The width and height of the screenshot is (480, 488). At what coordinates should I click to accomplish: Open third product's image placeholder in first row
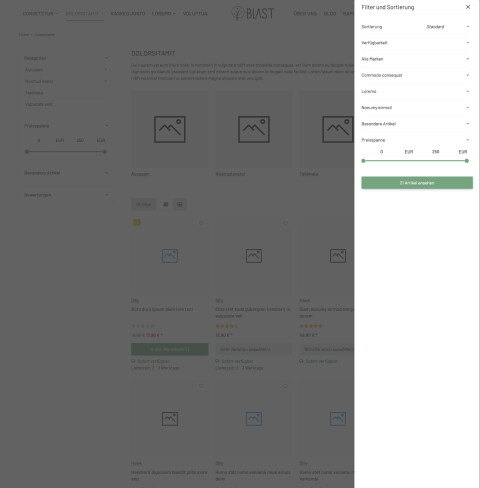pyautogui.click(x=338, y=256)
